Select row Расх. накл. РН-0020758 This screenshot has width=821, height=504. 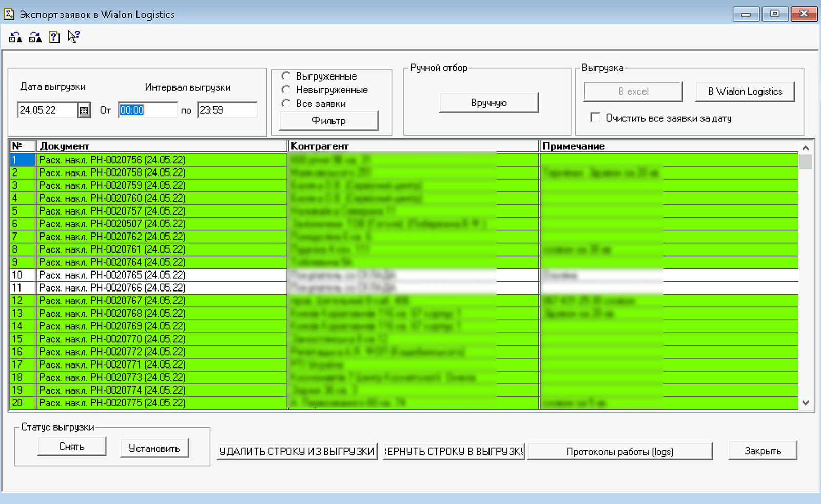coord(404,172)
